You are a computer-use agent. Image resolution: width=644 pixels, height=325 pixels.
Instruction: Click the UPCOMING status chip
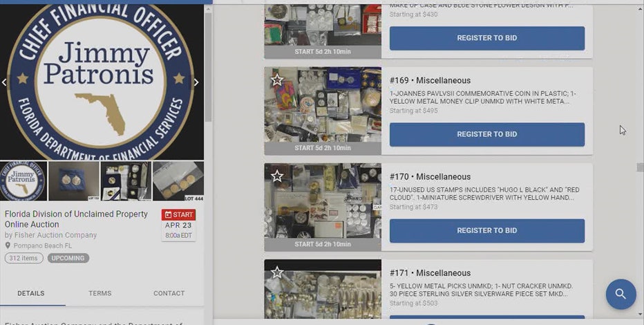click(x=68, y=258)
